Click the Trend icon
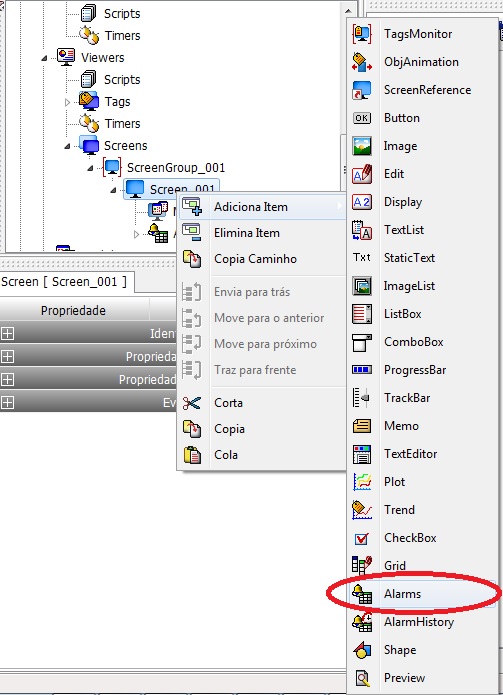 [362, 510]
